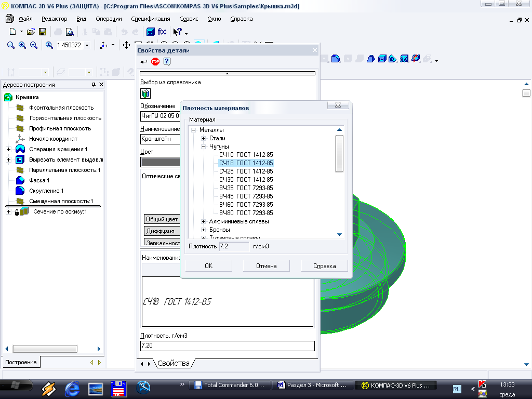Click the Общий цвет button

point(162,219)
